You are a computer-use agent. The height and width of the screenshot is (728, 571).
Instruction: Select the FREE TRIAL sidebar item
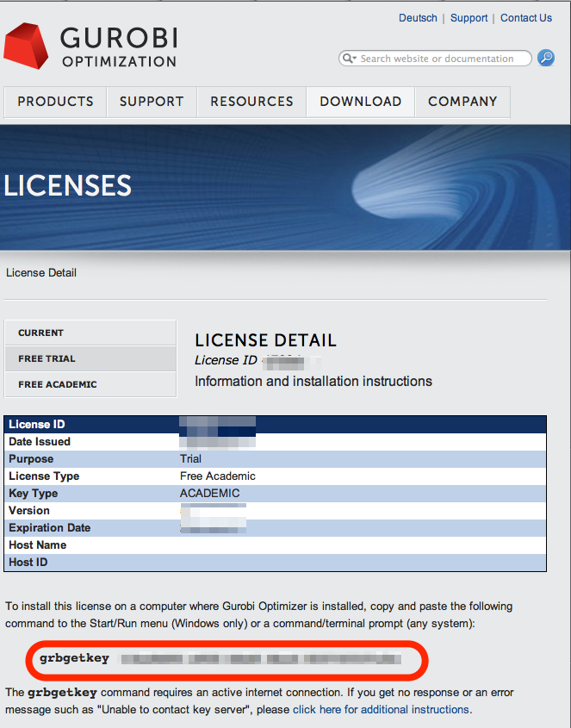(90, 358)
